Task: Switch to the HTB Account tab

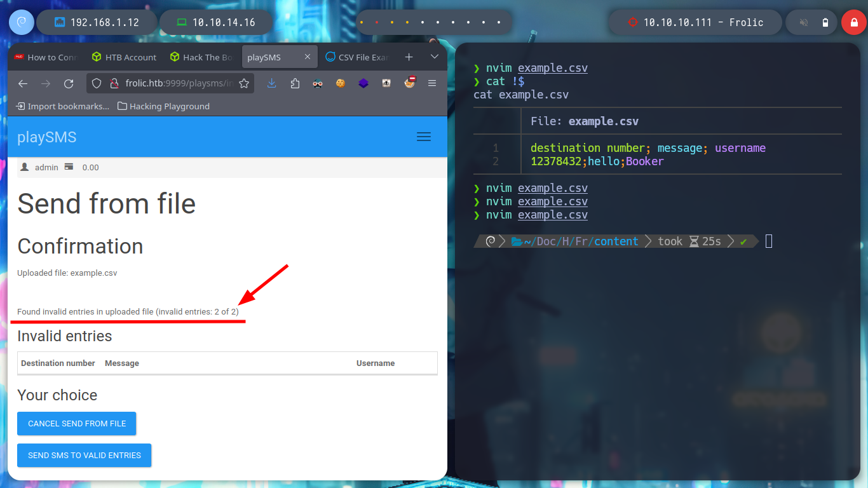Action: tap(124, 57)
